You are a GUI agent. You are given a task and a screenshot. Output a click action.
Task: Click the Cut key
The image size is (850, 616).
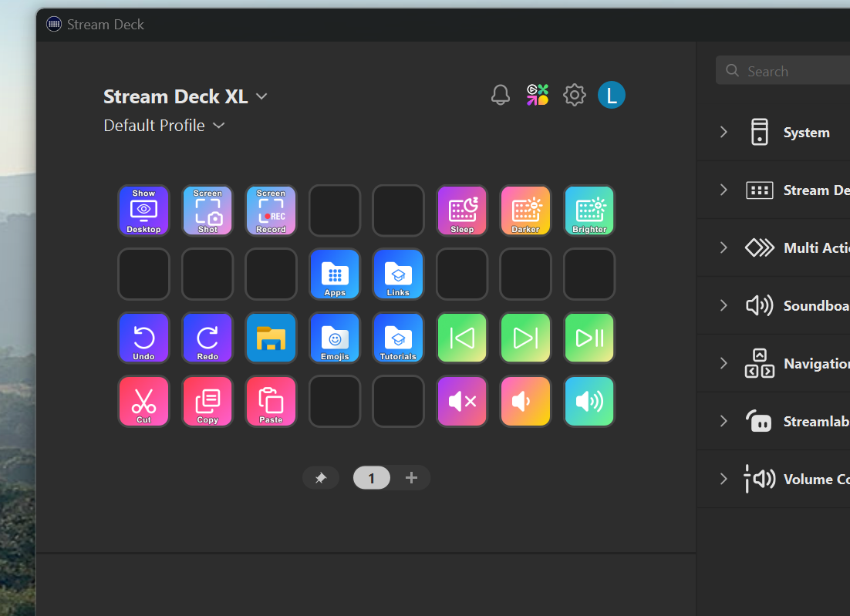click(143, 402)
